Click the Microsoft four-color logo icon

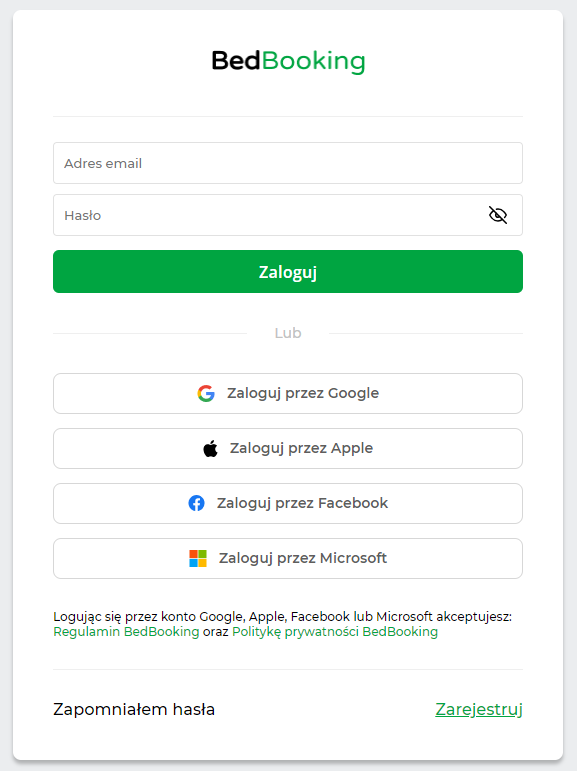click(x=198, y=559)
